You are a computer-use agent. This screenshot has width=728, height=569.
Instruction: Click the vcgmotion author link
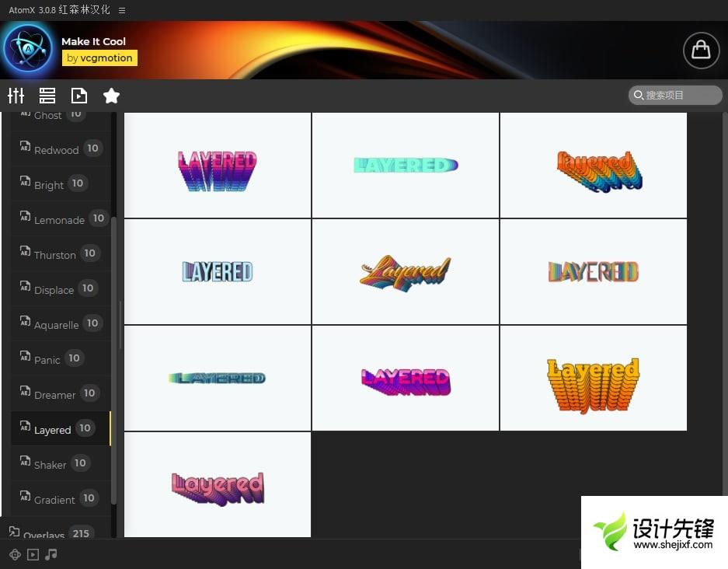pyautogui.click(x=99, y=58)
